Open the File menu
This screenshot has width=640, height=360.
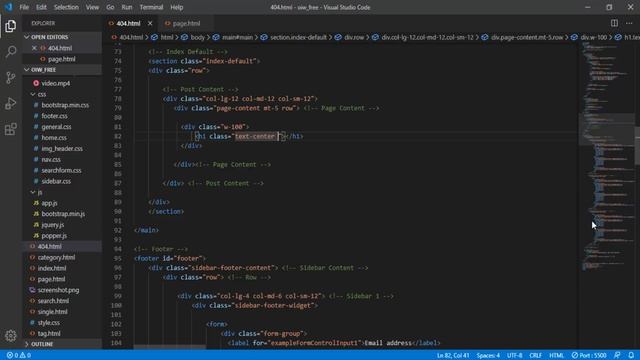click(x=24, y=7)
